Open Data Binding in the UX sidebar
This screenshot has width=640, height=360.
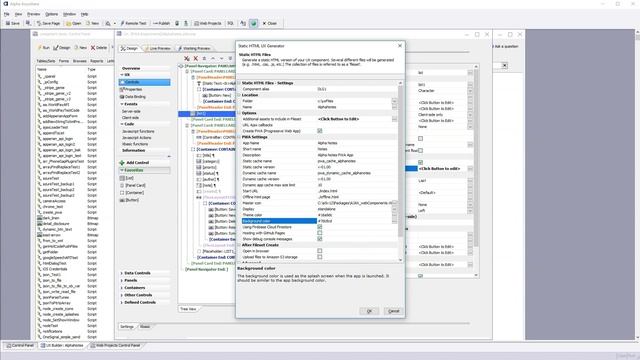[133, 97]
